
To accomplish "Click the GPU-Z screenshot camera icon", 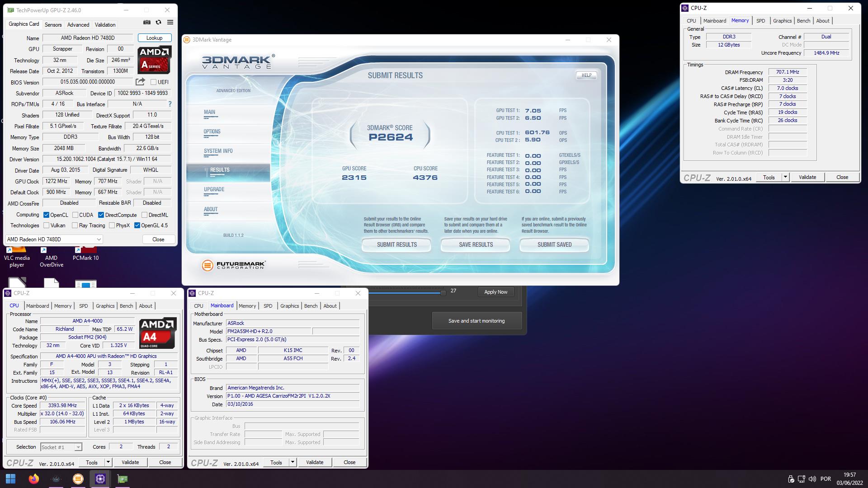I will click(147, 22).
